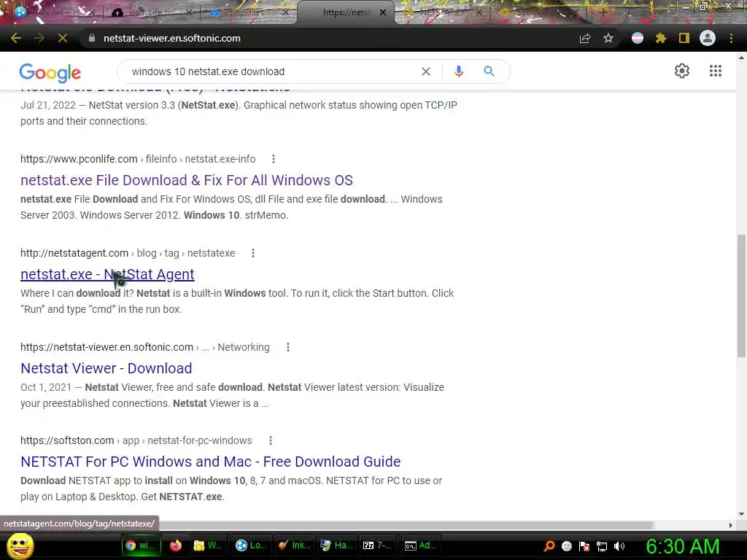Image resolution: width=747 pixels, height=560 pixels.
Task: Click the flag with red X tray icon
Action: click(584, 546)
